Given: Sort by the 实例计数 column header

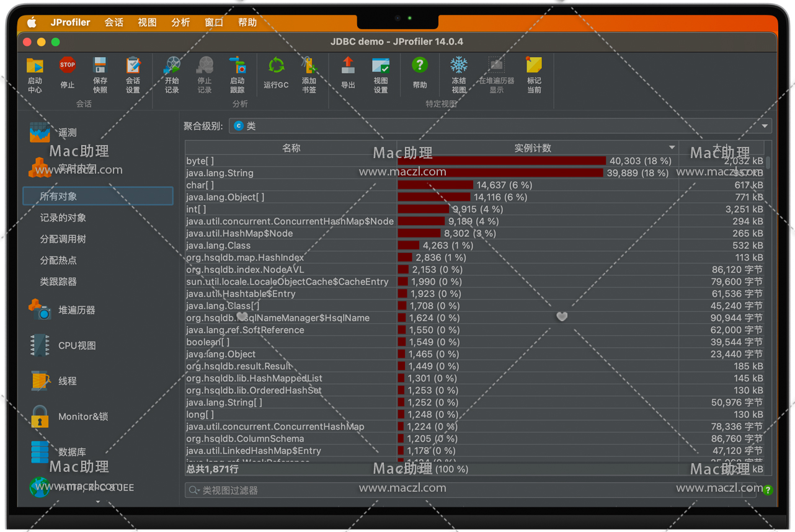Looking at the screenshot, I should click(532, 148).
